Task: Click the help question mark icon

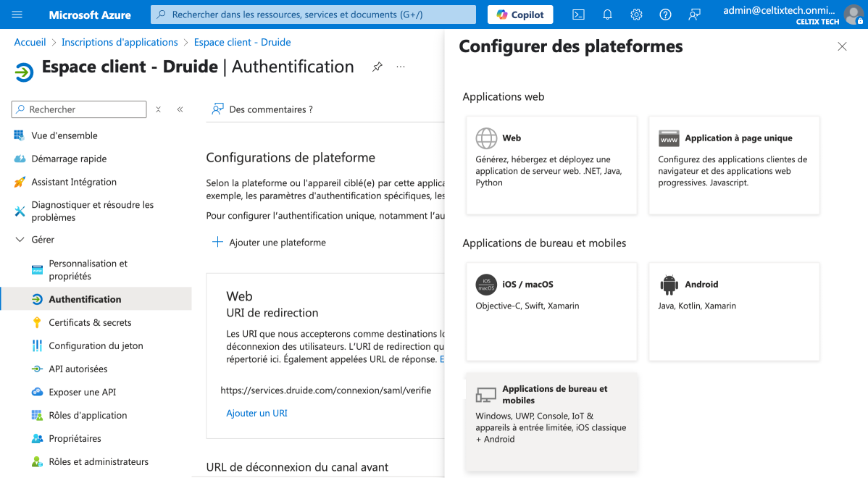Action: click(x=665, y=14)
